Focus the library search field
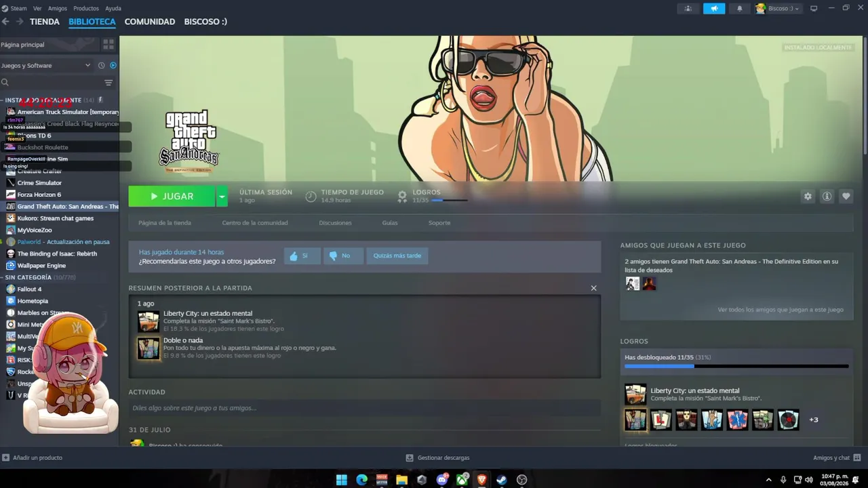Screen dimensions: 868x488 click(51, 83)
